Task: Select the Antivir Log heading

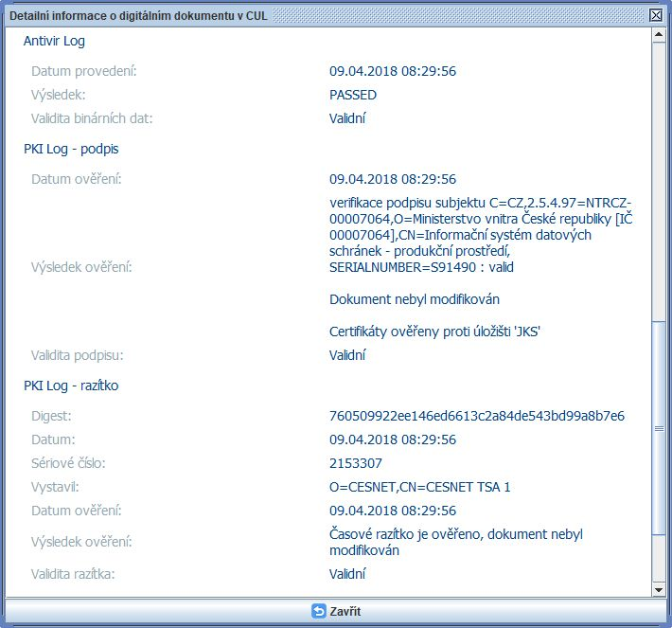Action: pyautogui.click(x=54, y=41)
